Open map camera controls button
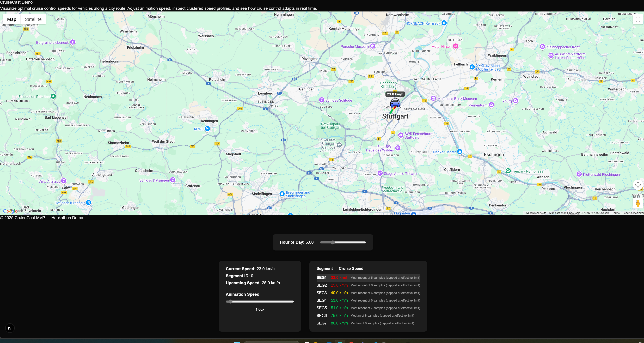Screen dimensions: 644x343 pos(638,185)
